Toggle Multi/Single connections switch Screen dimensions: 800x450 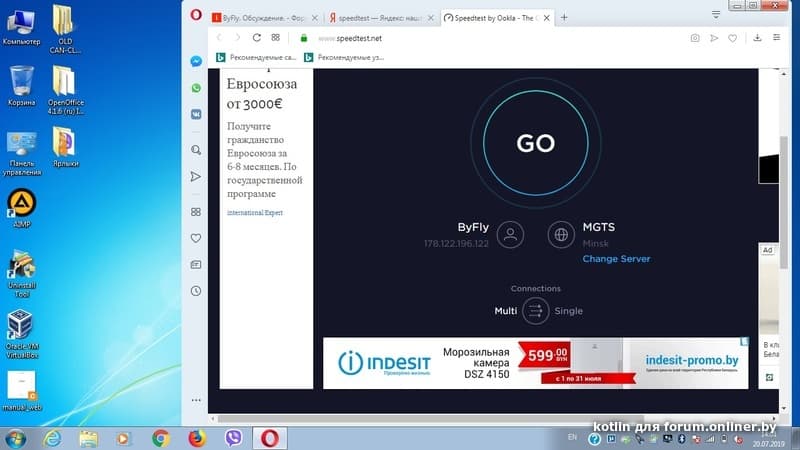(535, 311)
